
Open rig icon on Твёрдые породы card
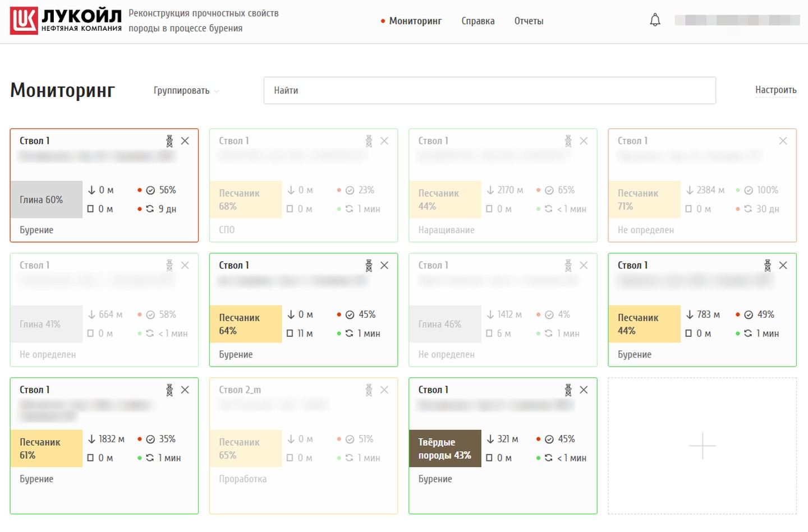pyautogui.click(x=568, y=390)
